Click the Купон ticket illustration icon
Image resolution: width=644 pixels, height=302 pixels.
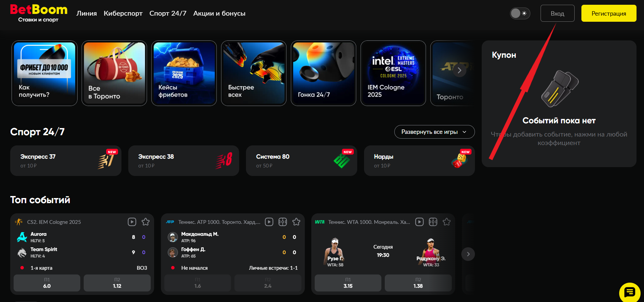pyautogui.click(x=559, y=89)
